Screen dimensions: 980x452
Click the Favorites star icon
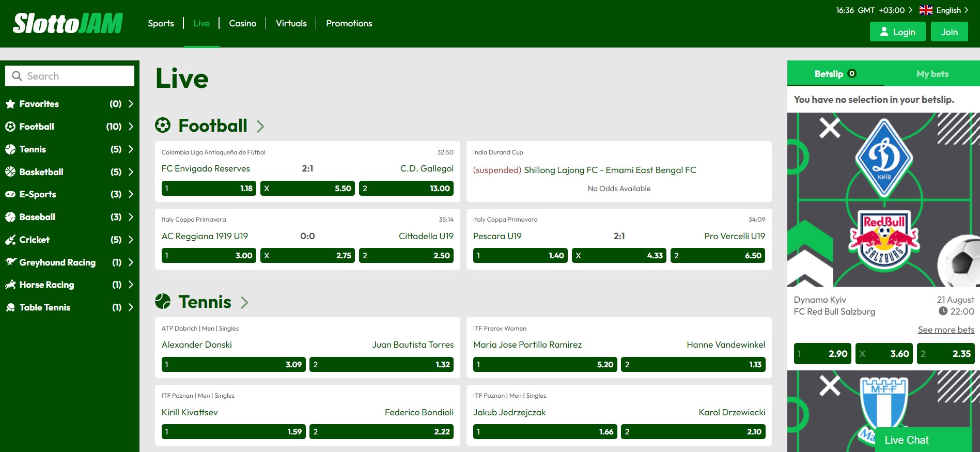click(x=10, y=104)
